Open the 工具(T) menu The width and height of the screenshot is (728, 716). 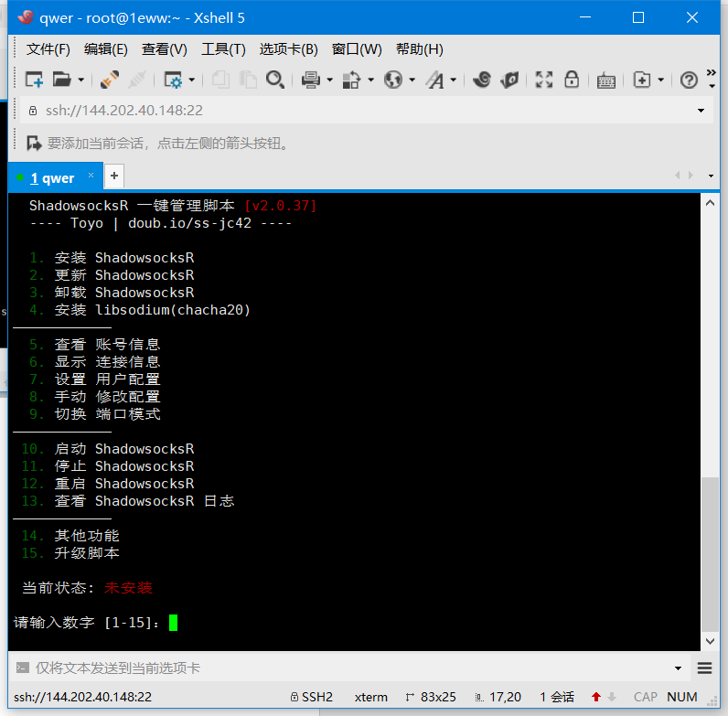tap(223, 49)
